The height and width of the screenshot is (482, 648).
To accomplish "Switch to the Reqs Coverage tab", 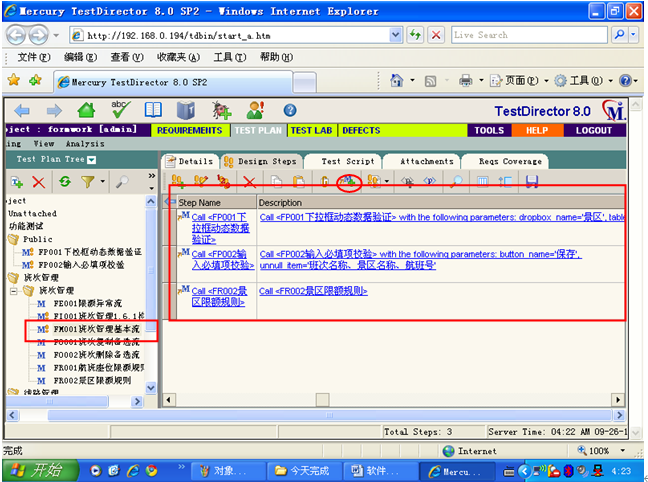I will click(504, 161).
